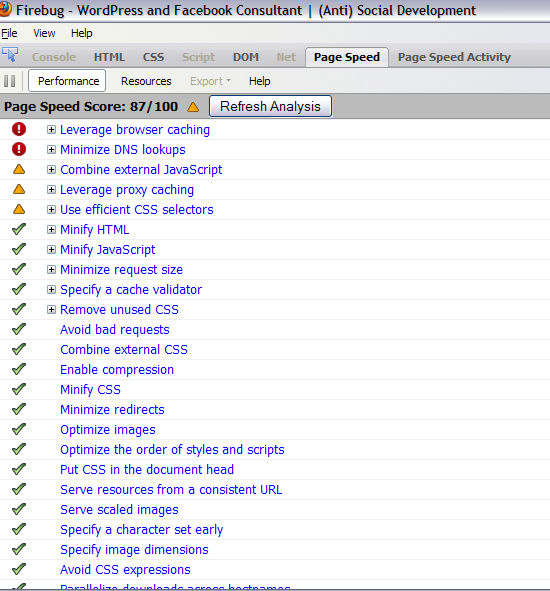Open the Enable compression link

(117, 370)
